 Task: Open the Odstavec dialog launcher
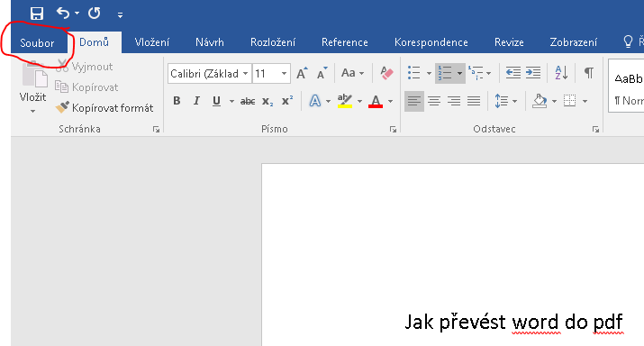[595, 130]
